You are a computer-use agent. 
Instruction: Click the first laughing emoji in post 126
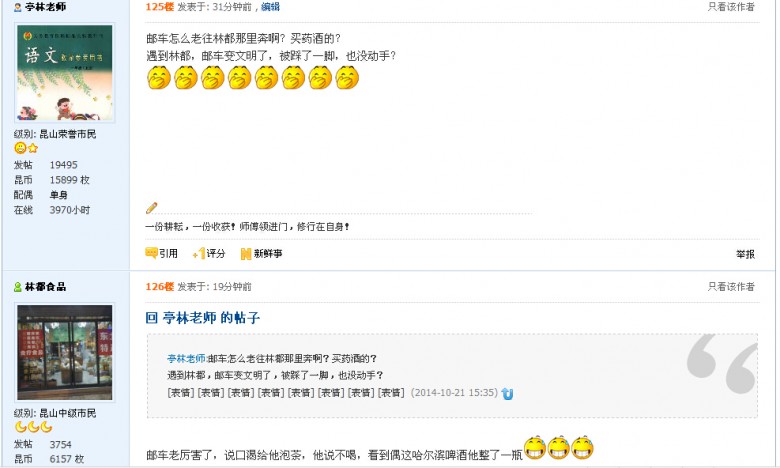coord(535,448)
